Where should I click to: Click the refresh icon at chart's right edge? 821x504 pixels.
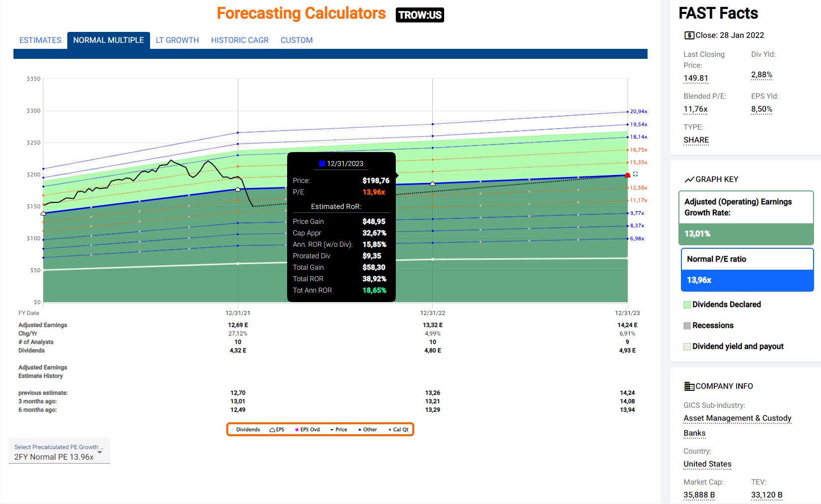point(636,174)
